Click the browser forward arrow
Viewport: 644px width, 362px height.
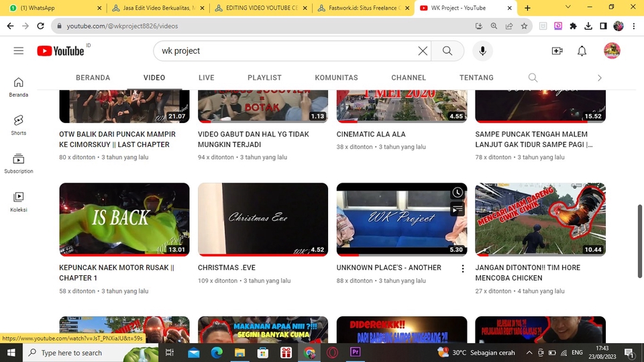pos(25,26)
